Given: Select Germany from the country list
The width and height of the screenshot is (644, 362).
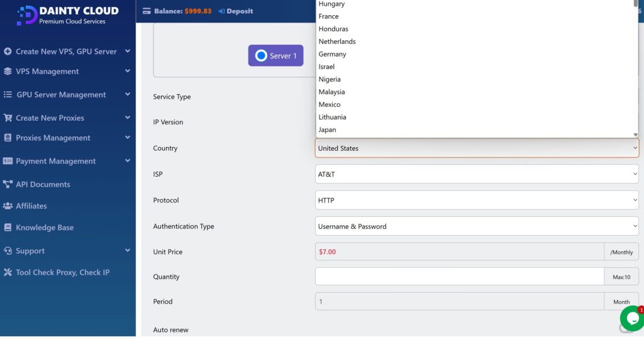Looking at the screenshot, I should coord(332,54).
